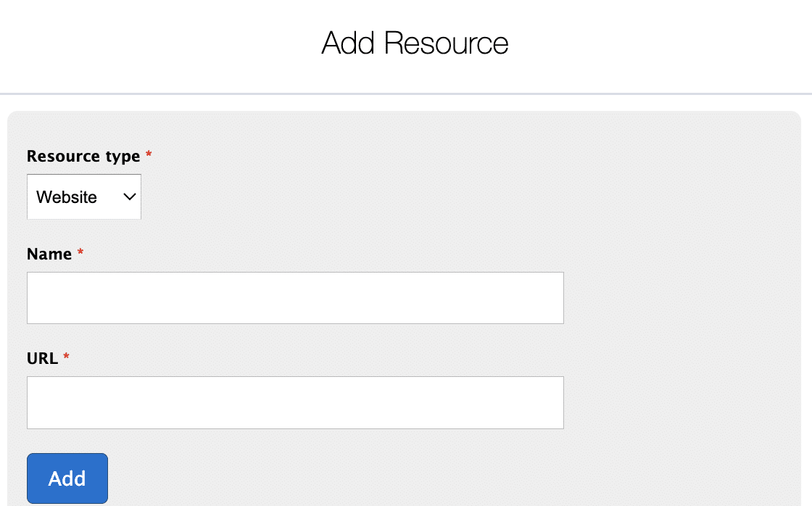The height and width of the screenshot is (506, 812).
Task: Click the horizontal divider under the heading
Action: pos(406,94)
